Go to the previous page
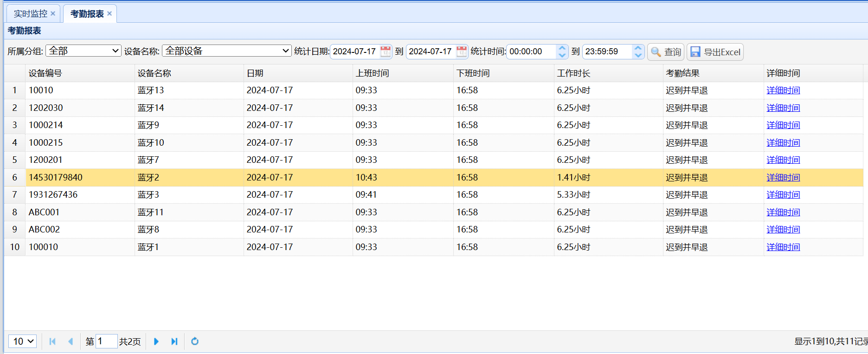Screen dimensions: 868x354 coord(71,341)
